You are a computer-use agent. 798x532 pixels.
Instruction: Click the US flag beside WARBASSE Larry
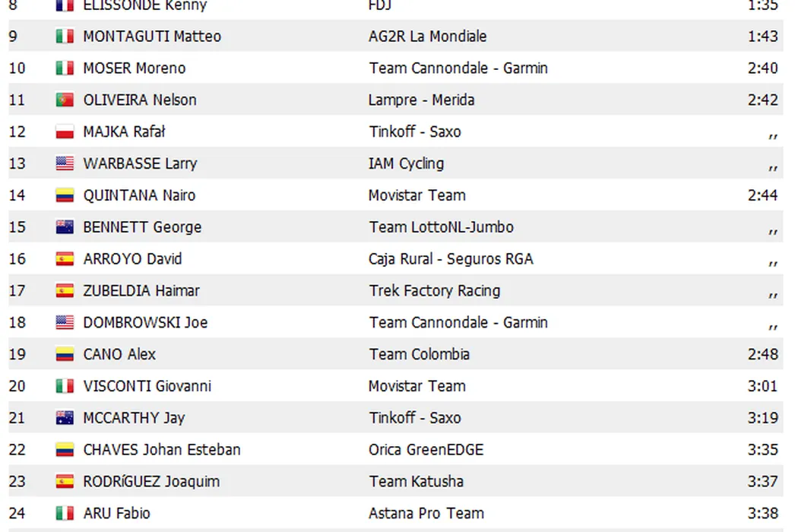[65, 164]
